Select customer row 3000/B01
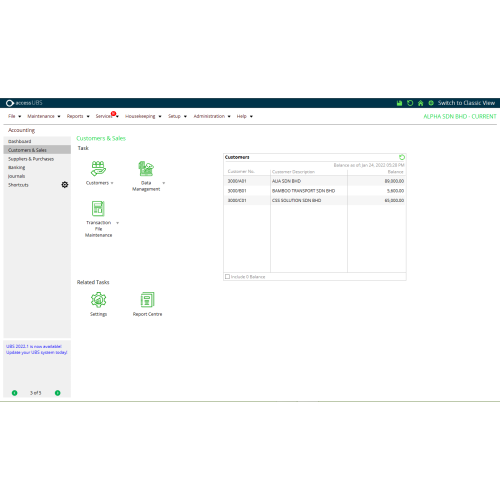The height and width of the screenshot is (500, 500). 315,191
